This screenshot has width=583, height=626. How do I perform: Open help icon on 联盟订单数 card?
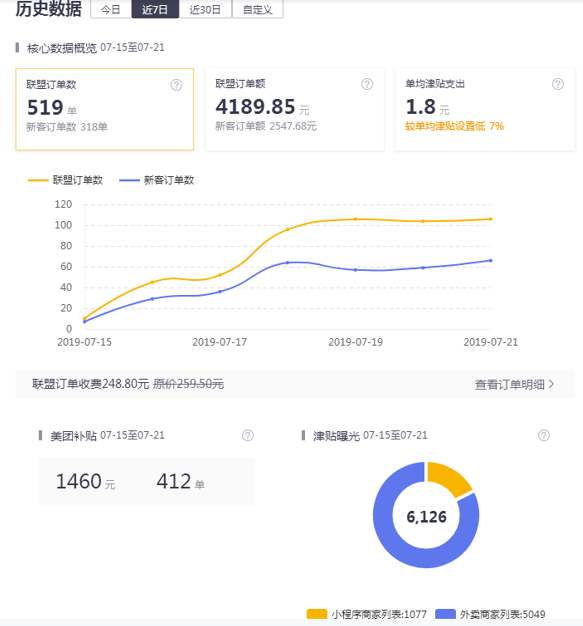point(176,85)
